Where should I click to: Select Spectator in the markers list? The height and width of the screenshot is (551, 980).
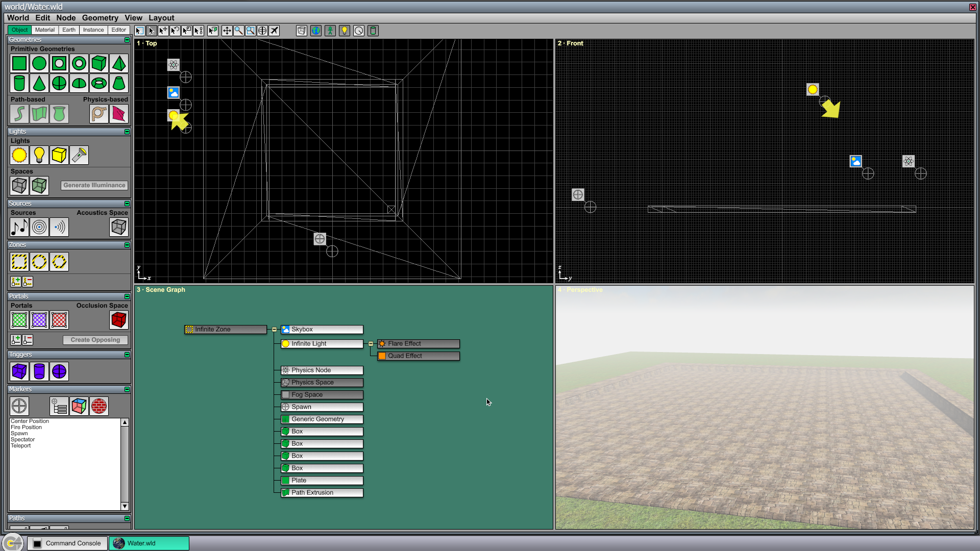23,440
